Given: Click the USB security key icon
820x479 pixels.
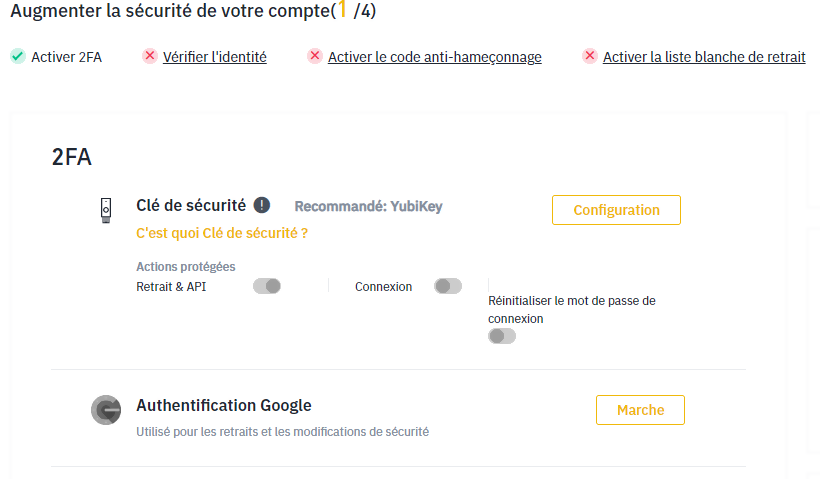Looking at the screenshot, I should click(106, 210).
